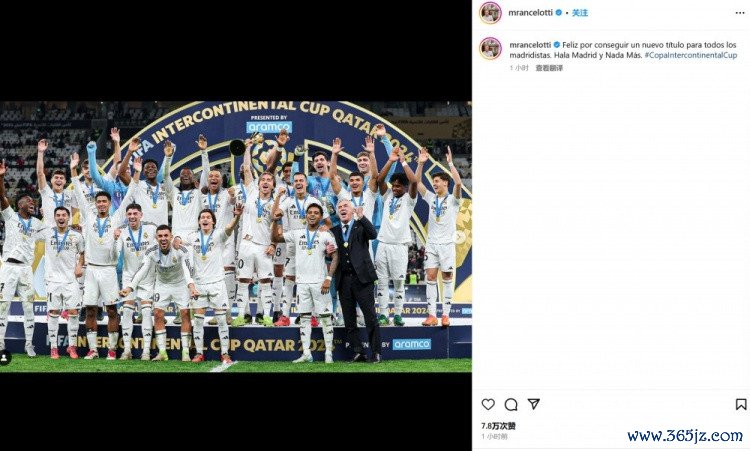Open mrancelotti username in the caption
The width and height of the screenshot is (750, 451).
[x=530, y=45]
